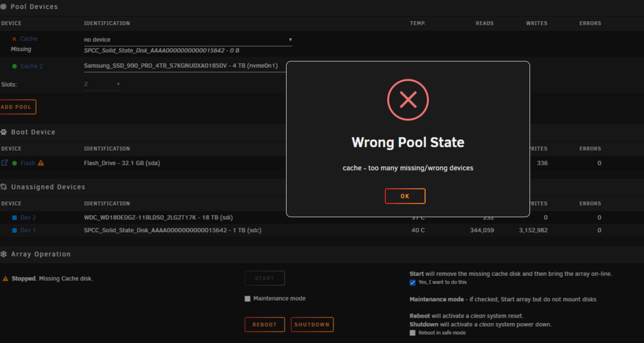Click the red X error icon in dialog
Screen dimensions: 644x343
[x=408, y=100]
